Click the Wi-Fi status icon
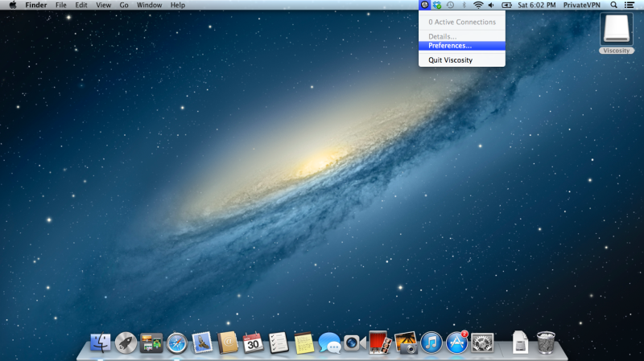This screenshot has width=644, height=361. click(x=477, y=5)
